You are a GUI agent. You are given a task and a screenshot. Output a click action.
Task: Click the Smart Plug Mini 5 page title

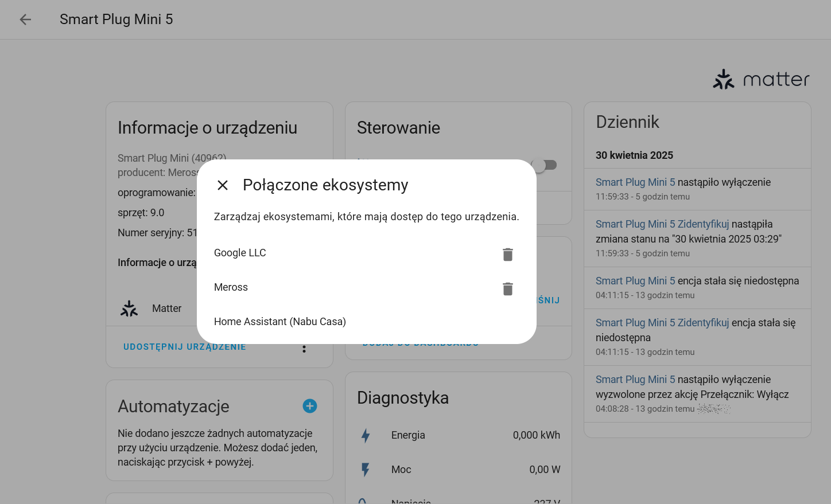pos(117,19)
